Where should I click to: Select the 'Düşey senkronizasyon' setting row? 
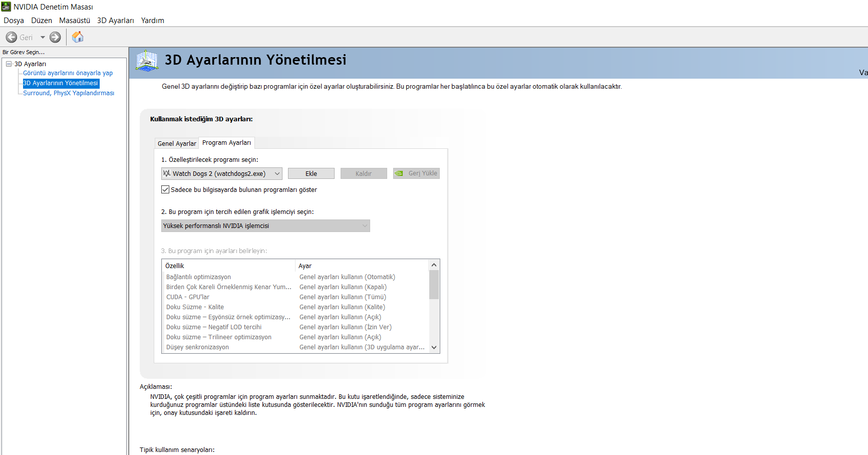point(198,347)
